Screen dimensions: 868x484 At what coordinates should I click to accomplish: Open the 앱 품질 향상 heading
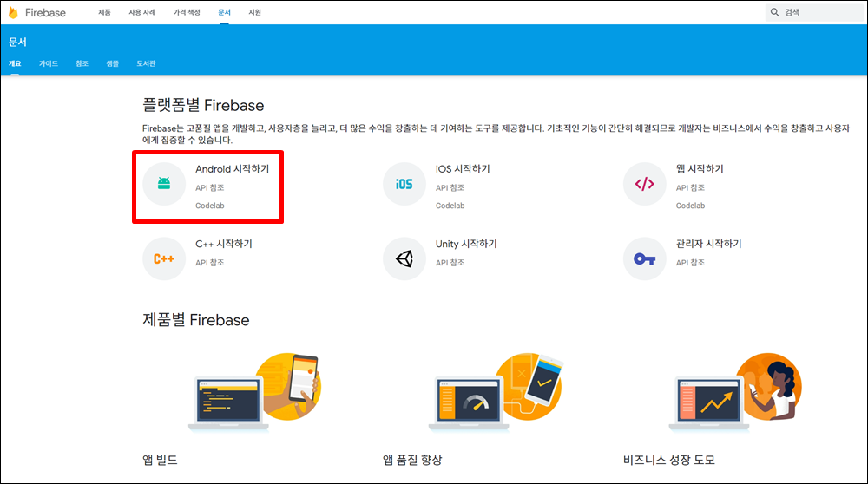tap(412, 460)
